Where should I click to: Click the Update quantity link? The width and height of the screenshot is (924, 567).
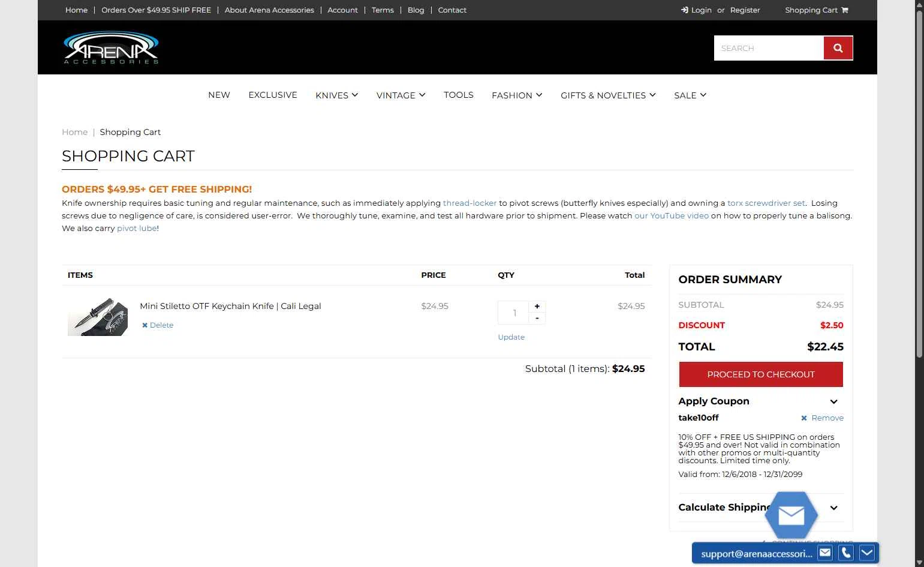(x=511, y=337)
